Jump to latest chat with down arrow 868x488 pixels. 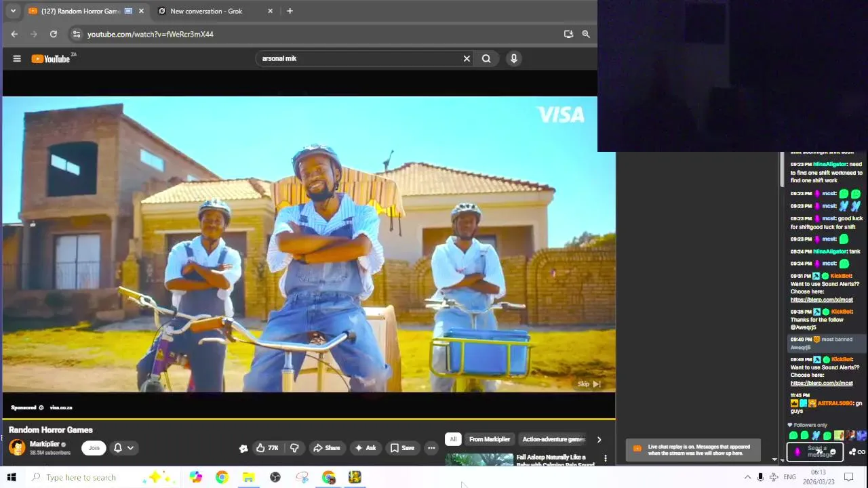click(x=774, y=460)
